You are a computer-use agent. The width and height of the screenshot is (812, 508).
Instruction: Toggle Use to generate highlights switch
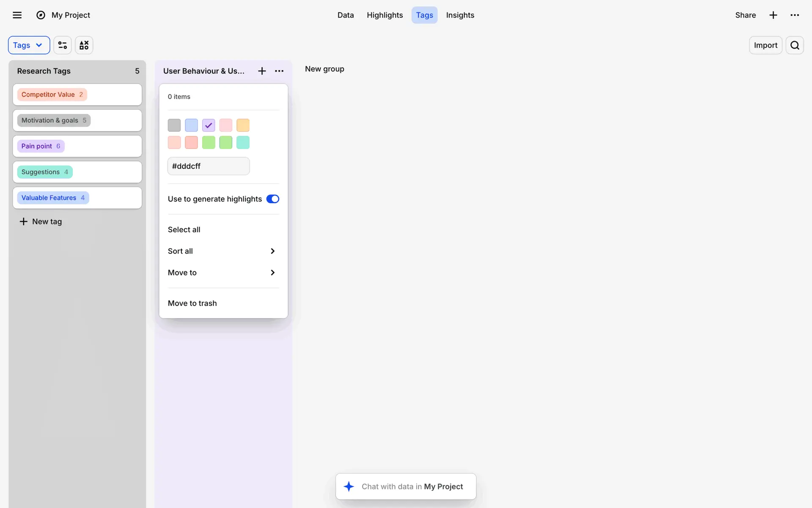click(273, 199)
